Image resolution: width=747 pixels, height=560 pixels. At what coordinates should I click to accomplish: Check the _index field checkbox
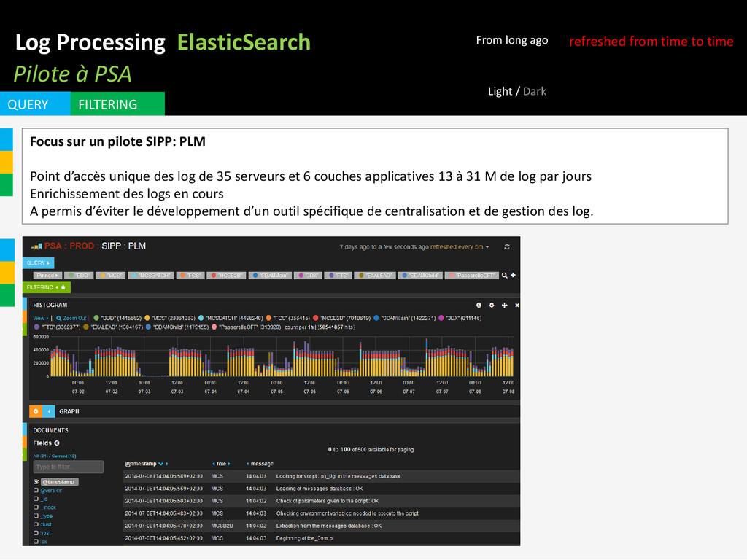(x=36, y=507)
